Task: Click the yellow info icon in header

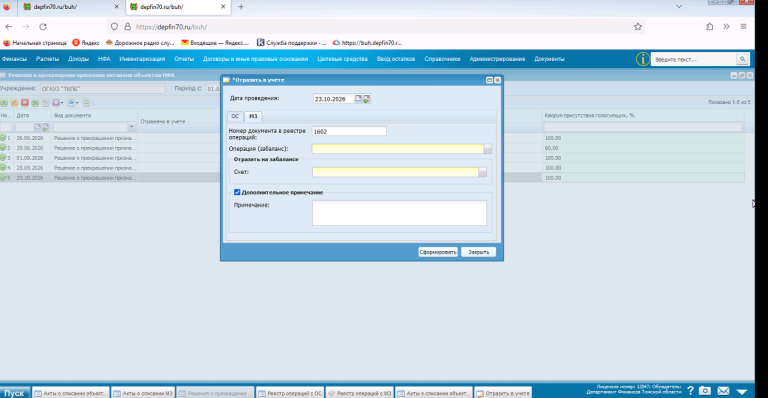Action: click(642, 59)
